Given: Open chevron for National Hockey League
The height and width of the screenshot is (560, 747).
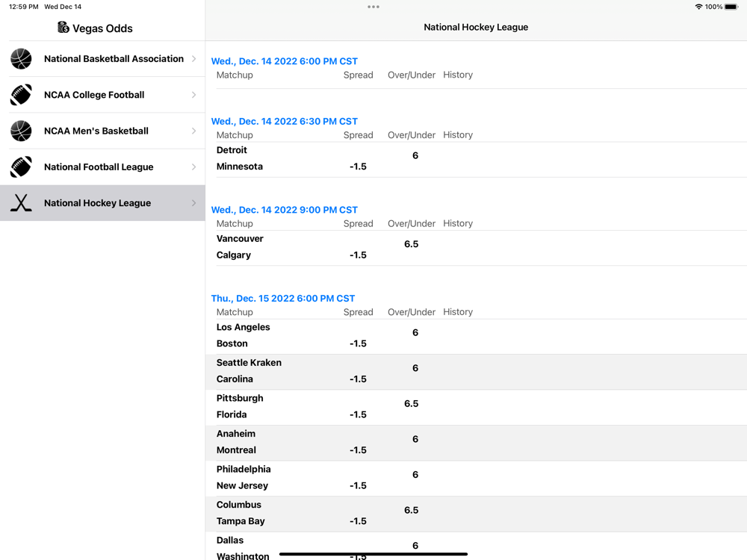Looking at the screenshot, I should (x=194, y=203).
